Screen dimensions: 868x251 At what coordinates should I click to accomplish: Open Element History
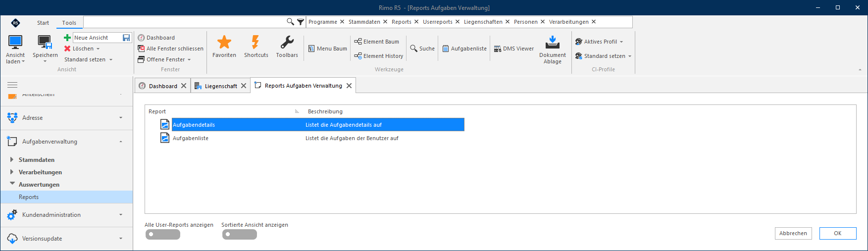point(379,56)
